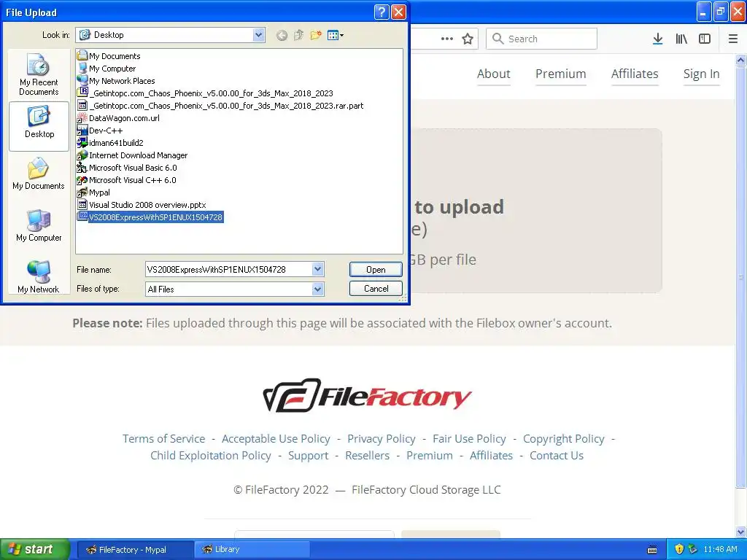Open My Documents in places bar
747x560 pixels.
(x=39, y=174)
